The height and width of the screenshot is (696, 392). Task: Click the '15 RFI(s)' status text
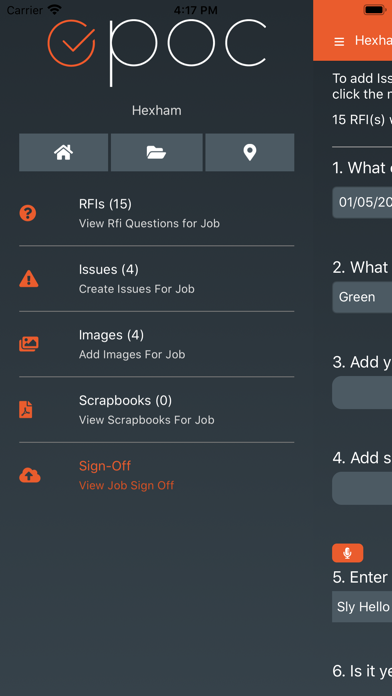(362, 120)
